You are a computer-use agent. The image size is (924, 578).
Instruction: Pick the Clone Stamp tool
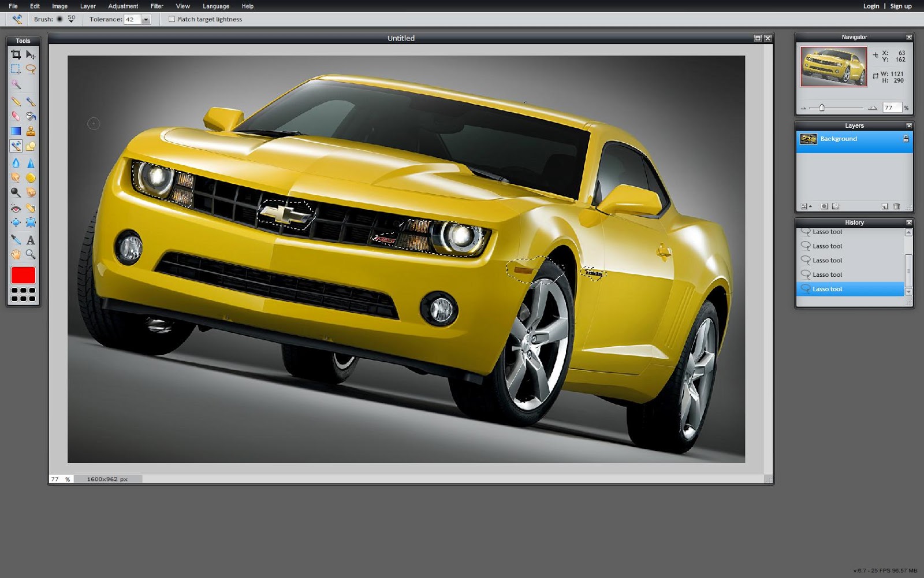(x=31, y=131)
